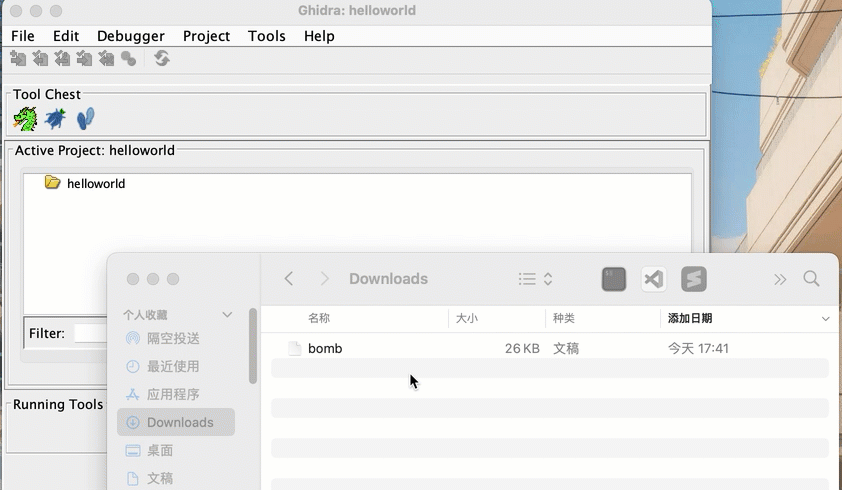
Task: Click the fourth workspace toolbar icon in Ghidra
Action: point(84,58)
